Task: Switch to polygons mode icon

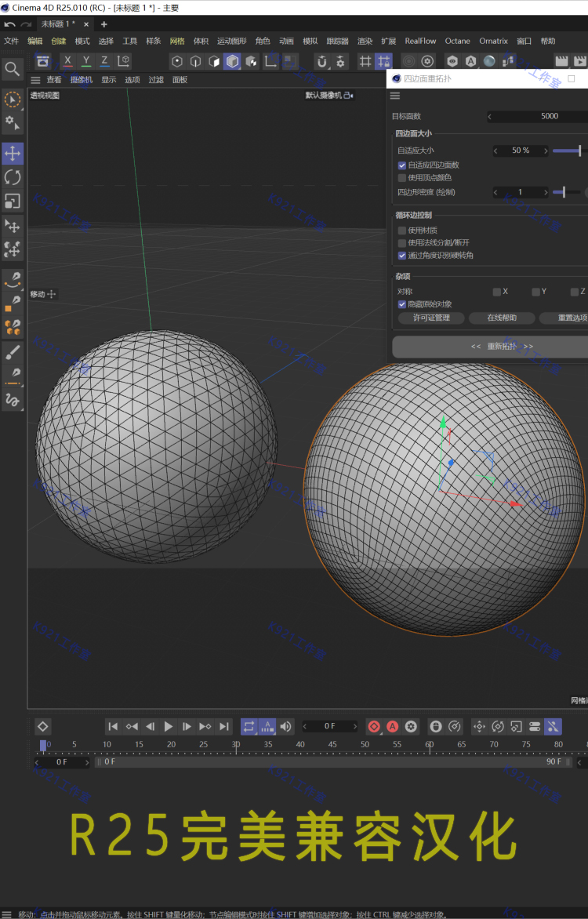Action: click(214, 61)
